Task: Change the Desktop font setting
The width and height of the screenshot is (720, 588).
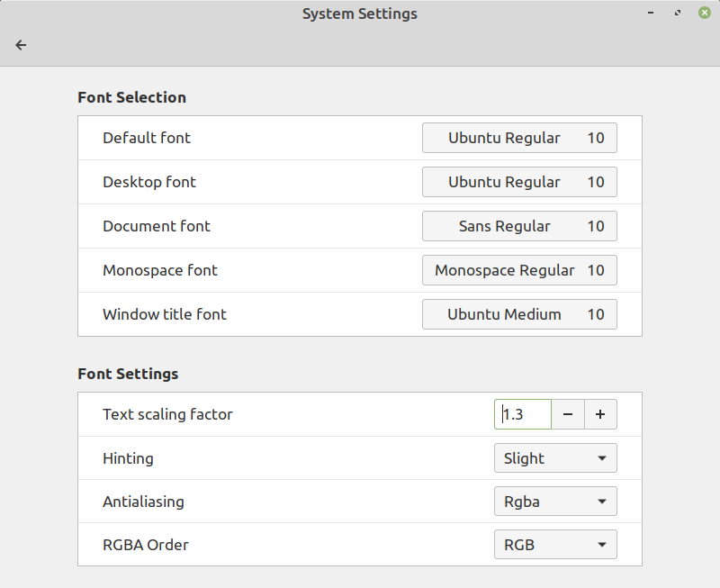Action: (x=519, y=182)
